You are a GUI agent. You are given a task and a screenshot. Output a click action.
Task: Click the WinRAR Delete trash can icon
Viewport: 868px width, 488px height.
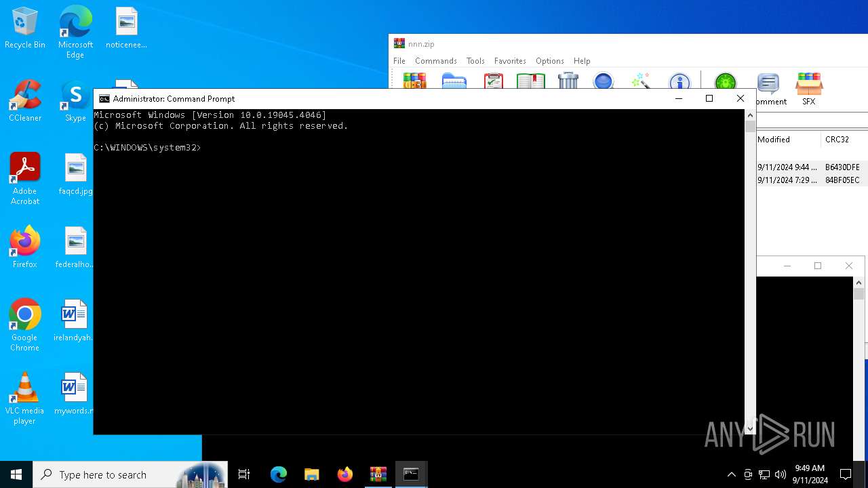click(568, 81)
